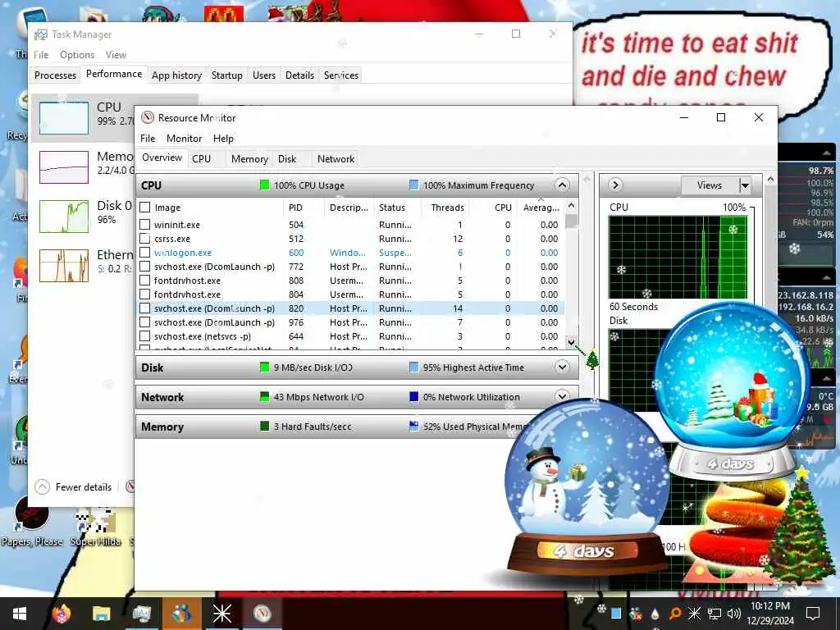840x630 pixels.
Task: Open Resource Monitor's Help menu
Action: [x=223, y=138]
